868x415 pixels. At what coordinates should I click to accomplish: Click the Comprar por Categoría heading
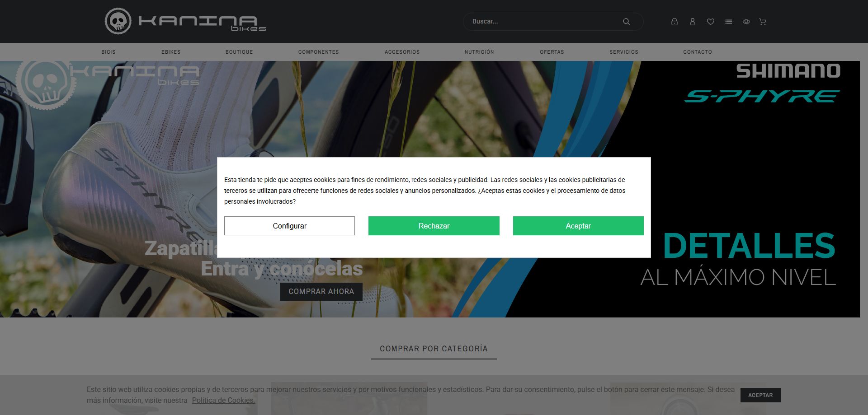(x=434, y=349)
